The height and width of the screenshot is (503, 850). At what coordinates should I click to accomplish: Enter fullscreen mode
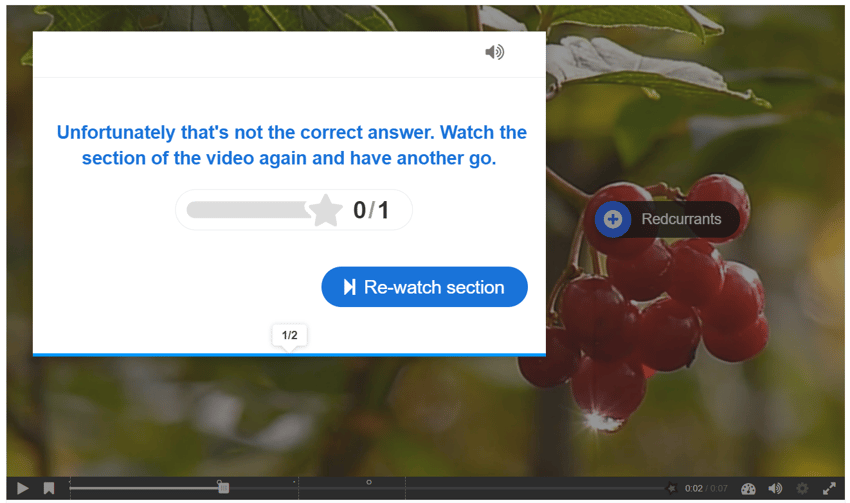829,488
